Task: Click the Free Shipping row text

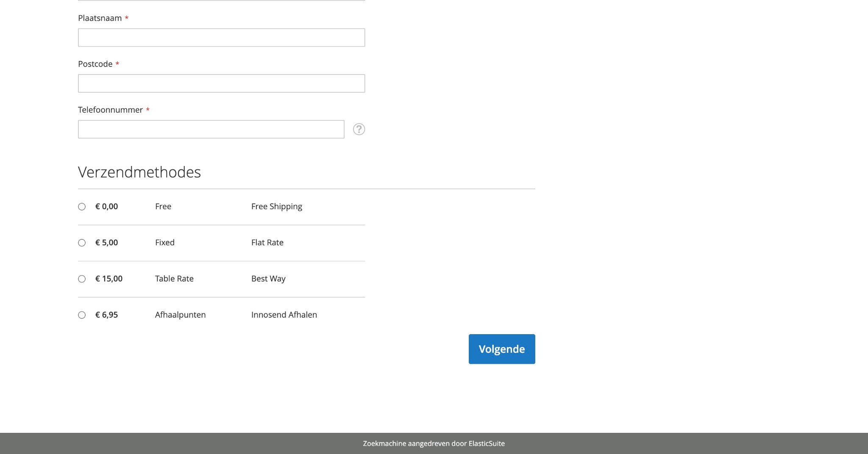Action: coord(277,206)
